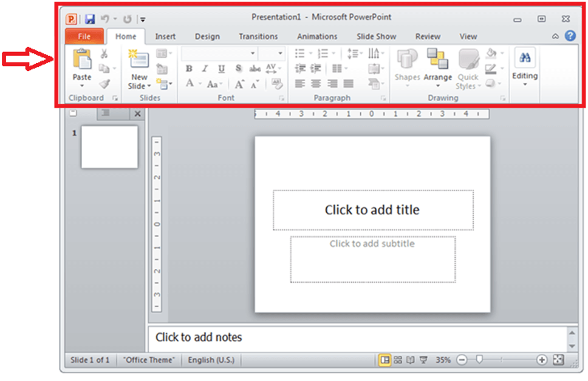Expand the Customize Quick Access Toolbar menu
Image resolution: width=588 pixels, height=381 pixels.
point(143,19)
